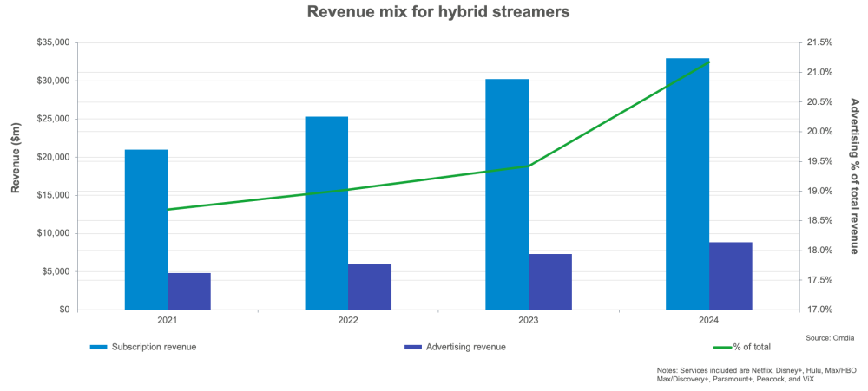Click the Advertising revenue legend swatch
The width and height of the screenshot is (868, 391).
(414, 348)
